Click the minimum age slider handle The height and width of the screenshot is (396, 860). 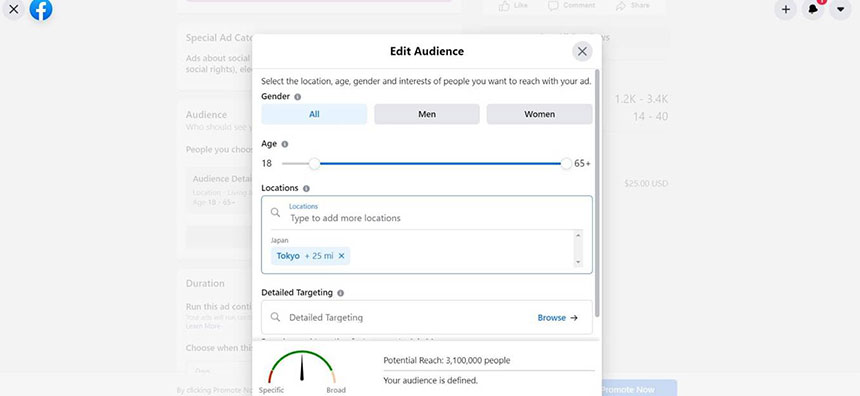314,163
